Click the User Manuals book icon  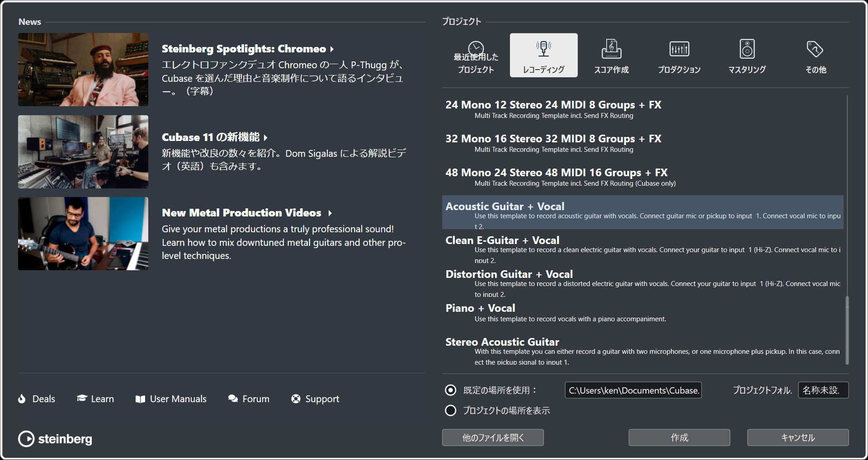pyautogui.click(x=140, y=399)
